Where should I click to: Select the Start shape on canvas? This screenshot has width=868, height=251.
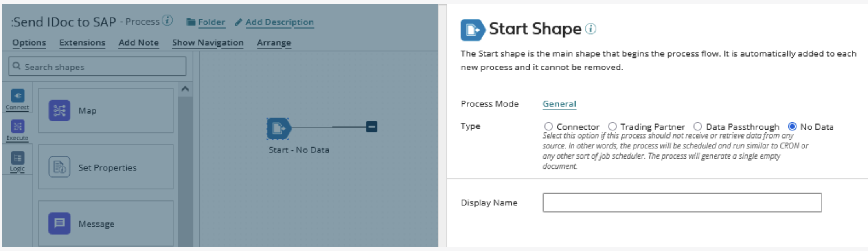click(279, 128)
